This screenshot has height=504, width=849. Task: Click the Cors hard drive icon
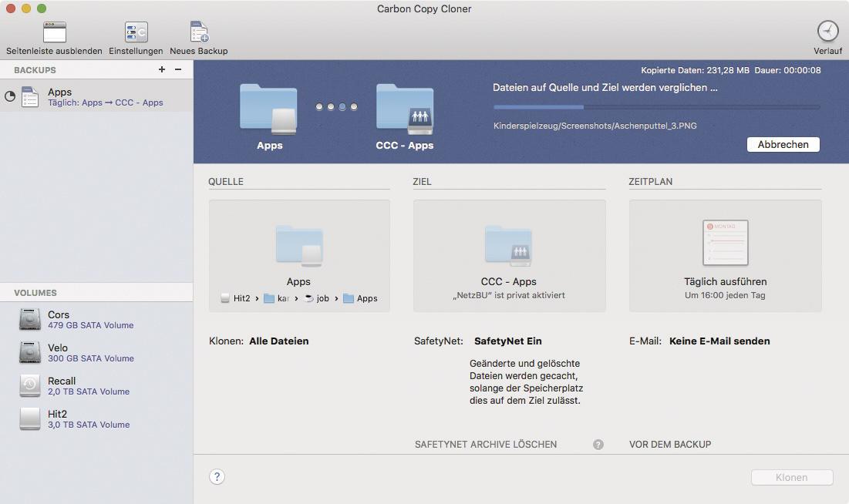click(30, 319)
